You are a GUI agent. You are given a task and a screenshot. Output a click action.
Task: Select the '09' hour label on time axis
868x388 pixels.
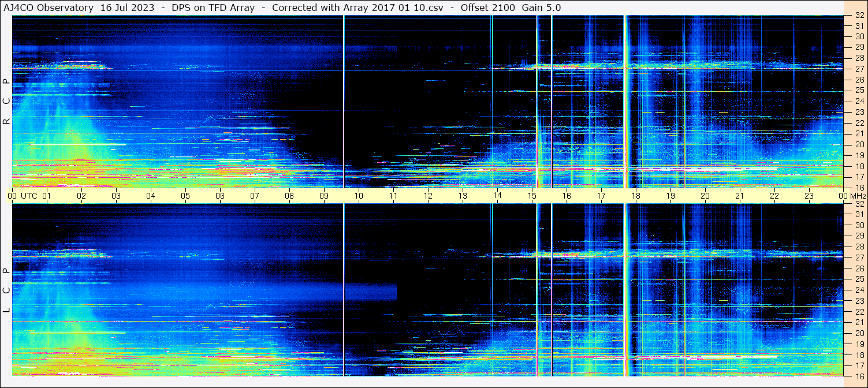[324, 196]
